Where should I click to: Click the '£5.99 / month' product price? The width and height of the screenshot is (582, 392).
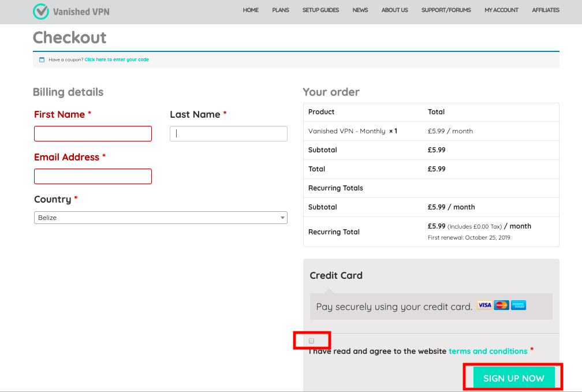pyautogui.click(x=450, y=131)
